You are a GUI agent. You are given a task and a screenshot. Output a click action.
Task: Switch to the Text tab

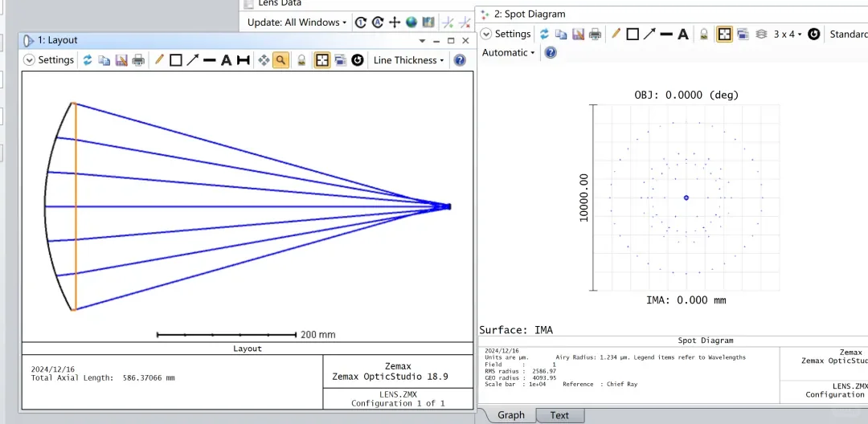(x=559, y=415)
